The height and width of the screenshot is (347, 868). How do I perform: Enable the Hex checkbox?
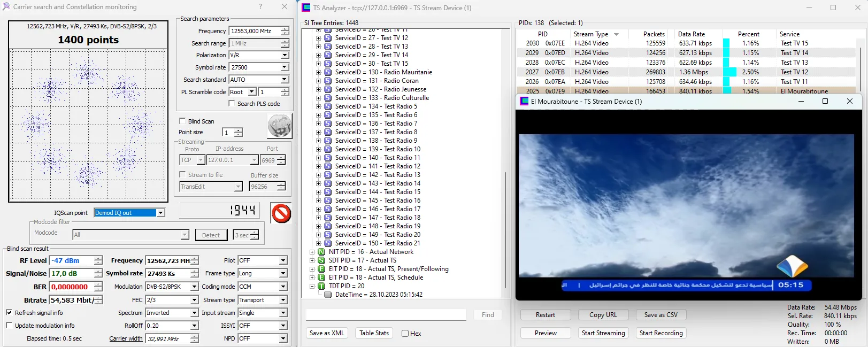click(x=405, y=334)
